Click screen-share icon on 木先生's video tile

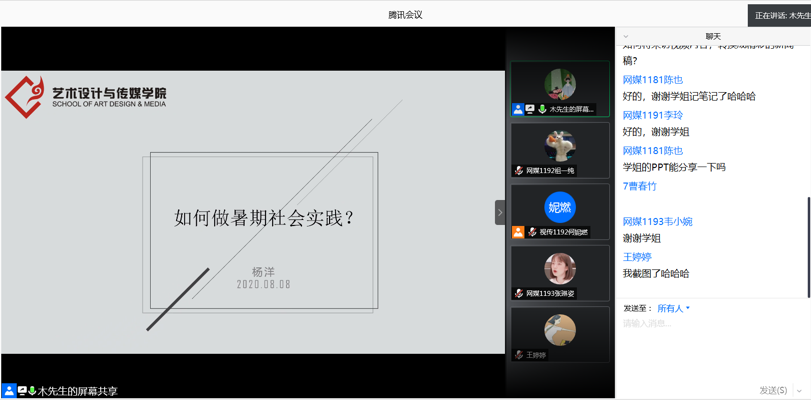point(530,109)
